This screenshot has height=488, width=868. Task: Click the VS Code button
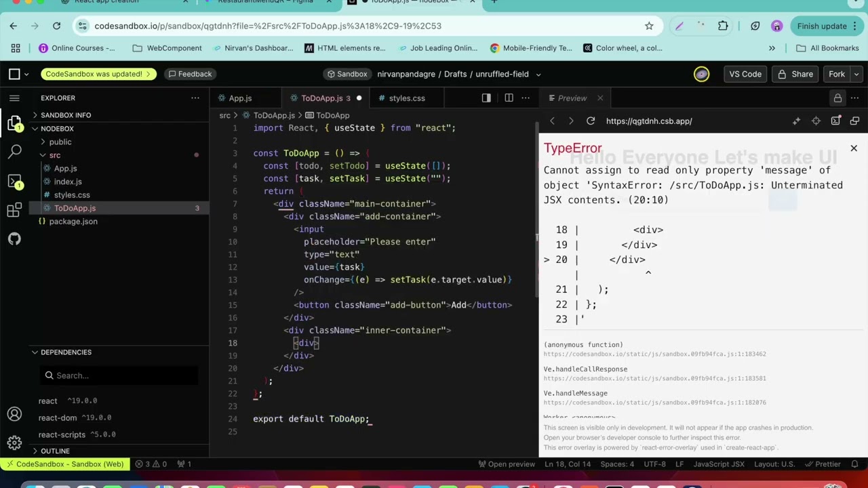click(x=745, y=74)
